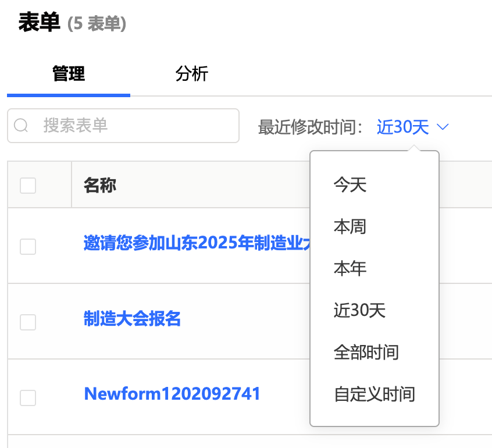Select 本年 from the time filter menu
The width and height of the screenshot is (492, 448).
[x=350, y=269]
